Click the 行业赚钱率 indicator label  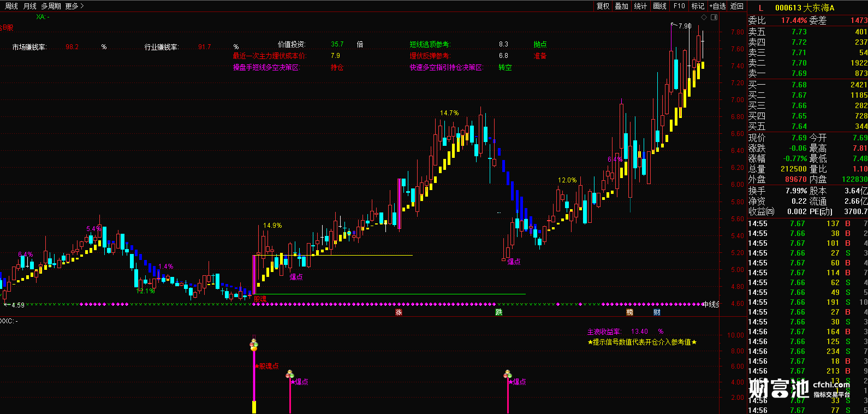(162, 48)
